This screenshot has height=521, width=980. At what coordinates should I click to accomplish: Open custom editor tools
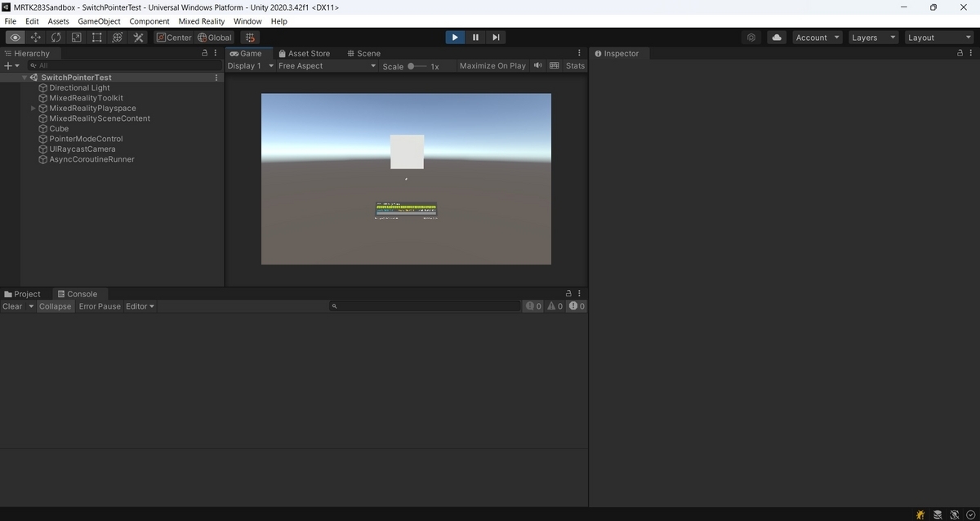pyautogui.click(x=138, y=38)
